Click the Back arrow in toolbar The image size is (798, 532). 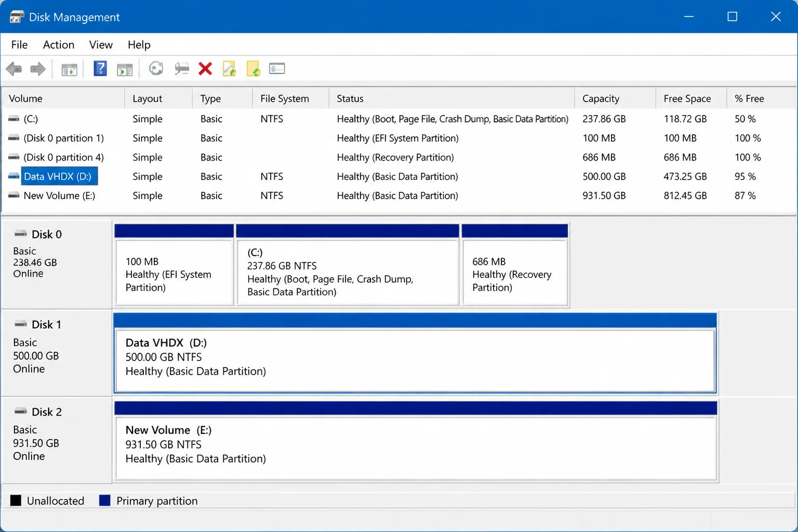coord(14,69)
